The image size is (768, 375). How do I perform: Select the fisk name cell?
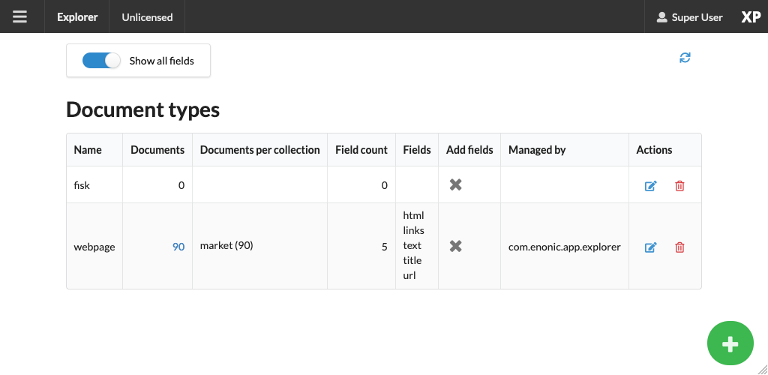95,185
